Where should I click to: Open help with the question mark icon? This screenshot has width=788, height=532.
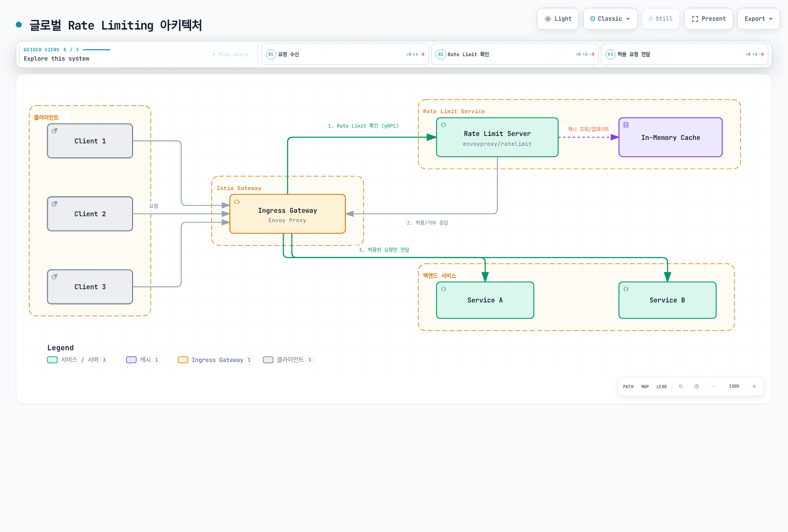click(696, 387)
